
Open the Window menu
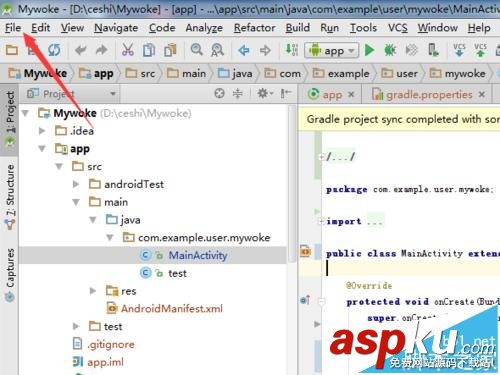pos(438,28)
